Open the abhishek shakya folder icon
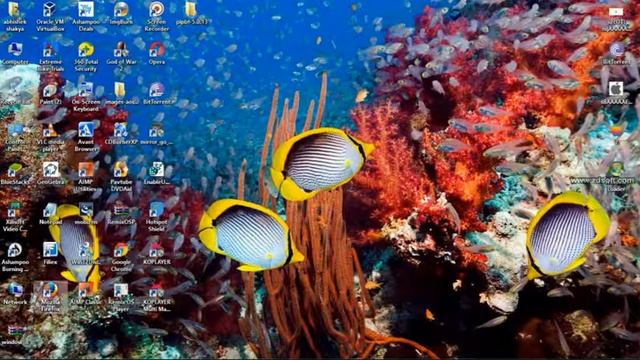This screenshot has width=640, height=360. [15, 9]
